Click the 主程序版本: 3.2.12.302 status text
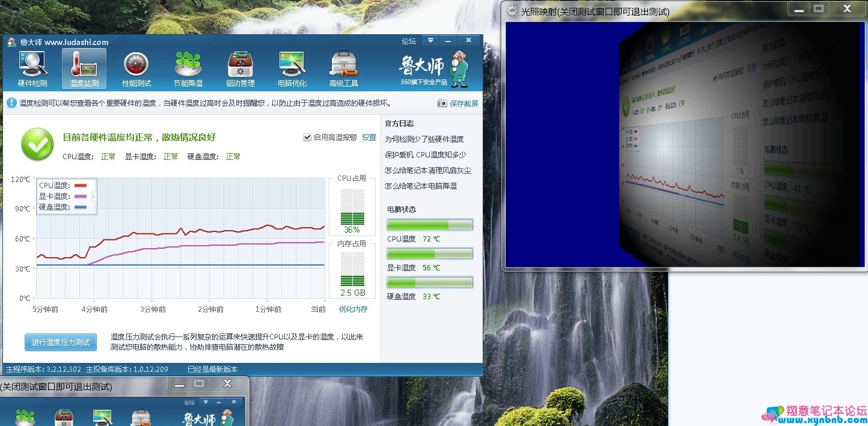Screen dimensions: 868x426 click(x=43, y=370)
